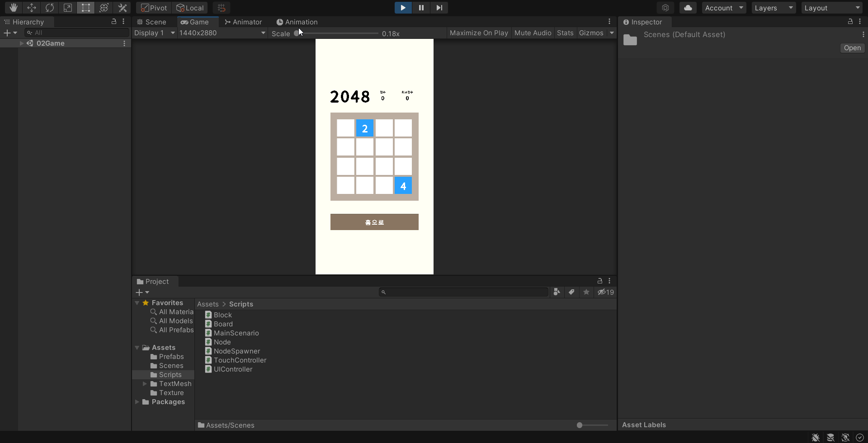This screenshot has height=443, width=868.
Task: Toggle between Pivot and Center mode
Action: [x=153, y=8]
